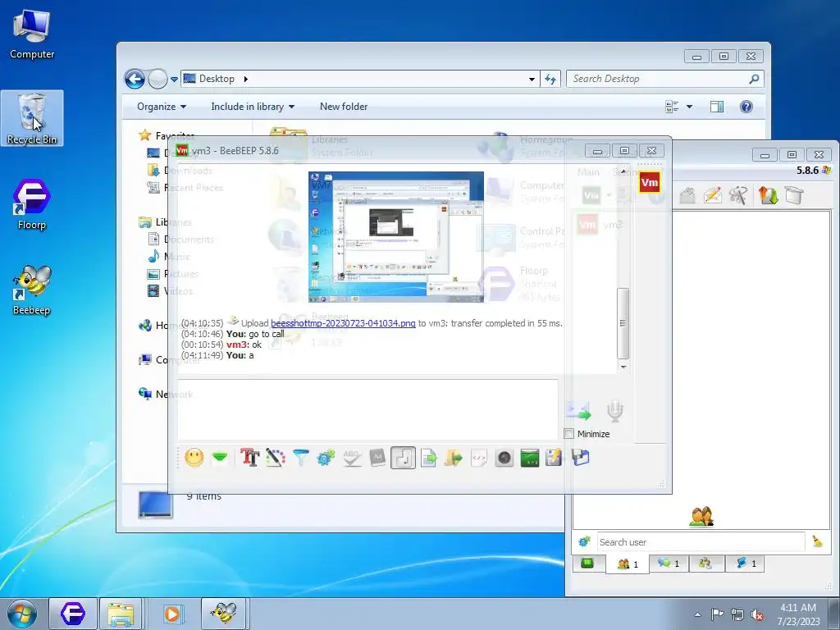This screenshot has height=630, width=840.
Task: Click into the chat message input box
Action: click(x=367, y=410)
